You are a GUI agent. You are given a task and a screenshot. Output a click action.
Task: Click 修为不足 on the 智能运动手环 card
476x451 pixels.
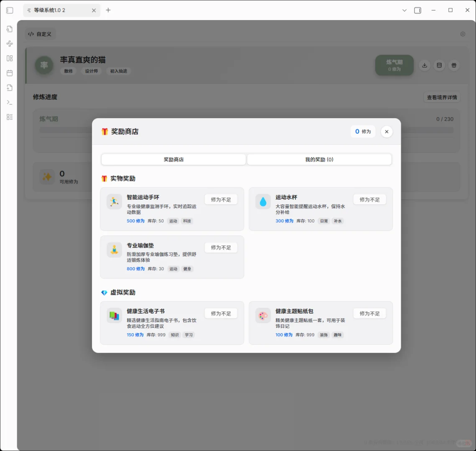coord(221,199)
